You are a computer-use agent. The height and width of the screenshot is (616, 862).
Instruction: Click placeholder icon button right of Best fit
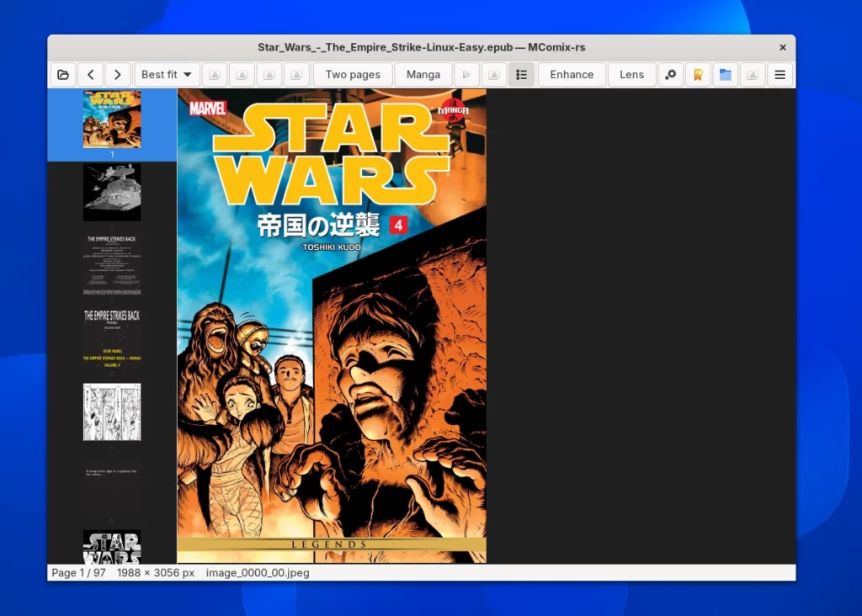coord(215,75)
